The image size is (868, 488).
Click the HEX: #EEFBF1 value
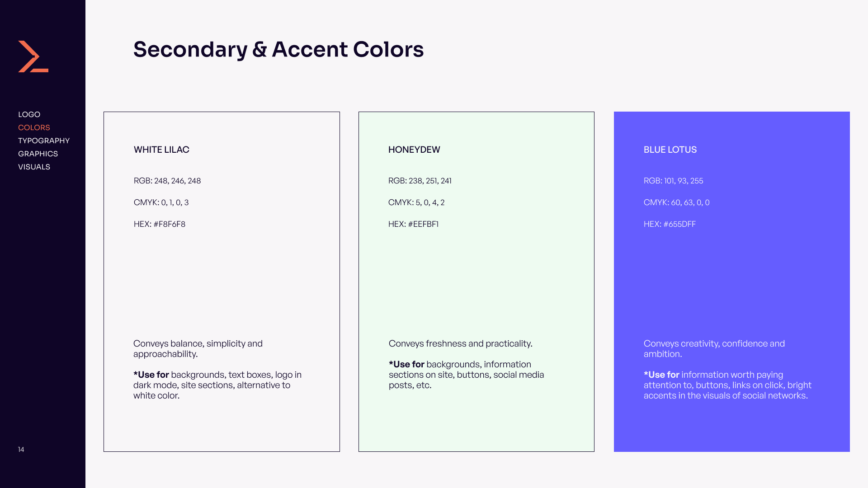coord(414,224)
